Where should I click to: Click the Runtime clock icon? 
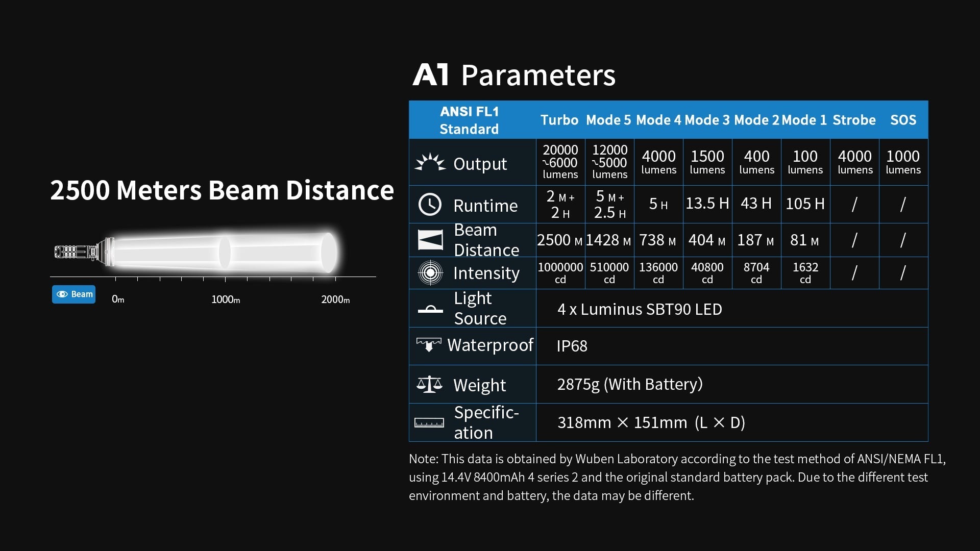pos(430,205)
